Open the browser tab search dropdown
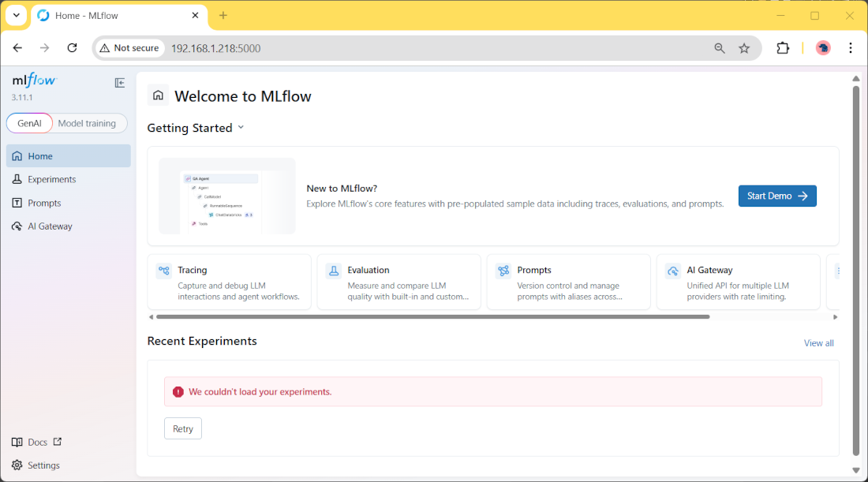The image size is (868, 482). pos(16,15)
